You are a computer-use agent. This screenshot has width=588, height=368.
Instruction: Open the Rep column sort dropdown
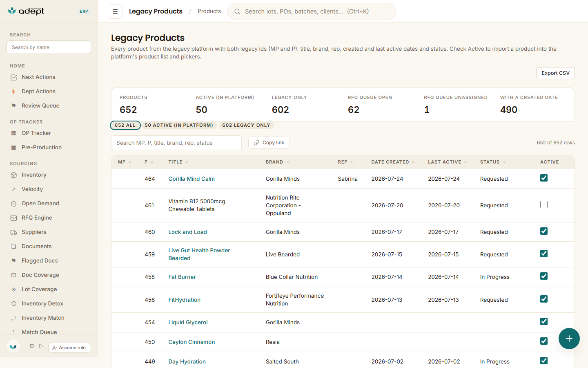coord(352,162)
